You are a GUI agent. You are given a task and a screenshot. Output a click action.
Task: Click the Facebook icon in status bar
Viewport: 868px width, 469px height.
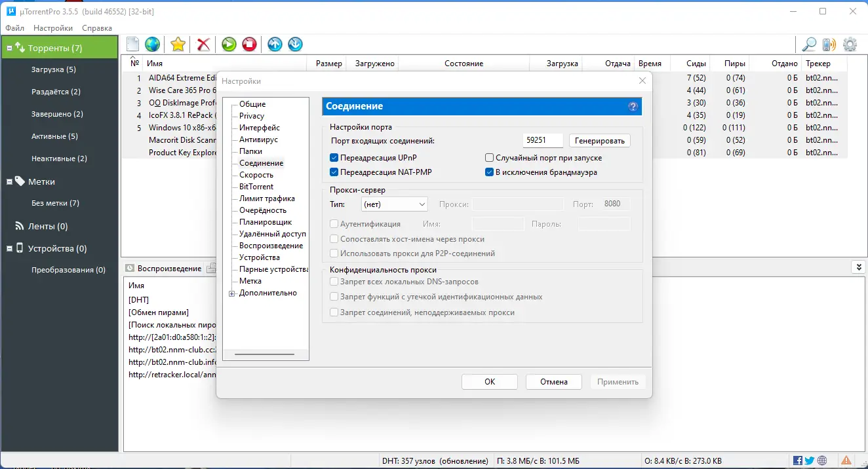pos(798,460)
